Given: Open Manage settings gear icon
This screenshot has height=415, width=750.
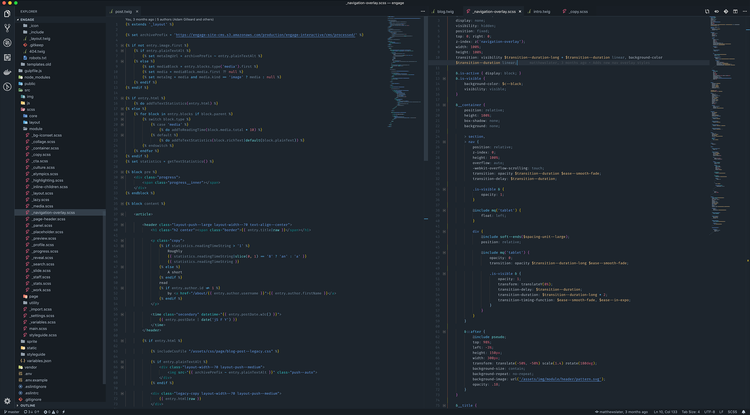Looking at the screenshot, I should (7, 401).
